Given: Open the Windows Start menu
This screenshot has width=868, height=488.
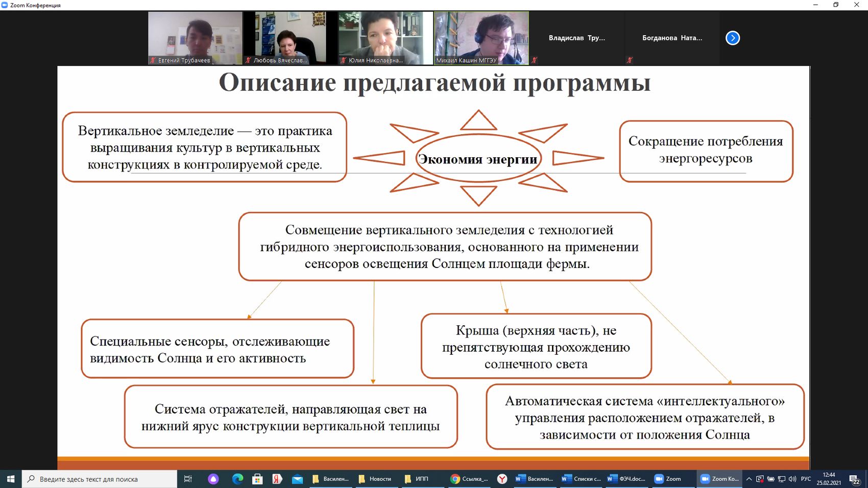Looking at the screenshot, I should point(11,479).
